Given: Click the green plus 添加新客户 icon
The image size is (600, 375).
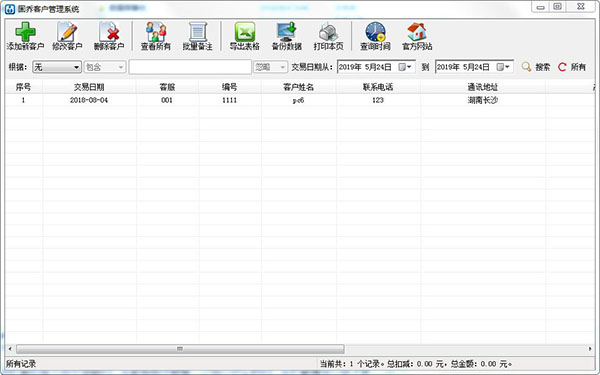Looking at the screenshot, I should [x=25, y=32].
